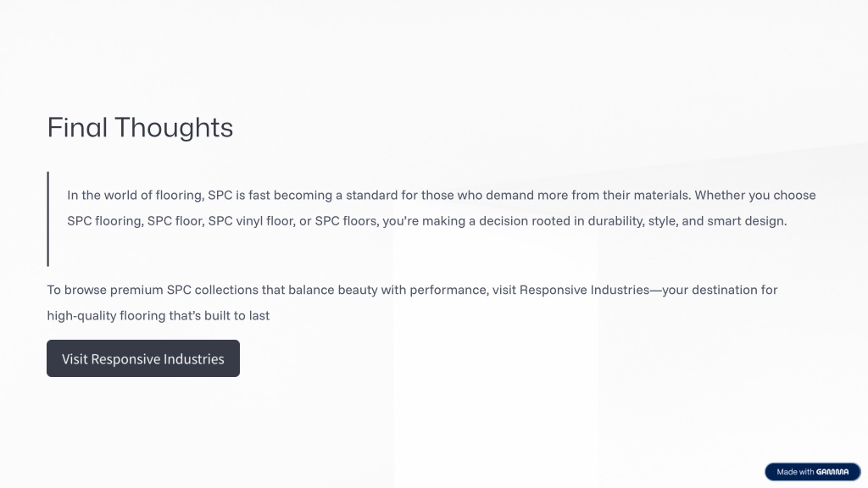Click the word Thoughts in the heading

point(174,128)
